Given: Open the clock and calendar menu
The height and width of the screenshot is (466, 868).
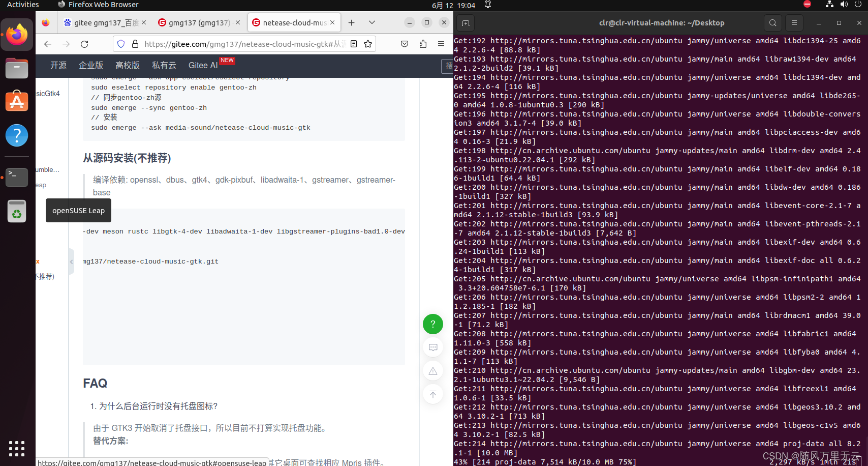Looking at the screenshot, I should (453, 5).
